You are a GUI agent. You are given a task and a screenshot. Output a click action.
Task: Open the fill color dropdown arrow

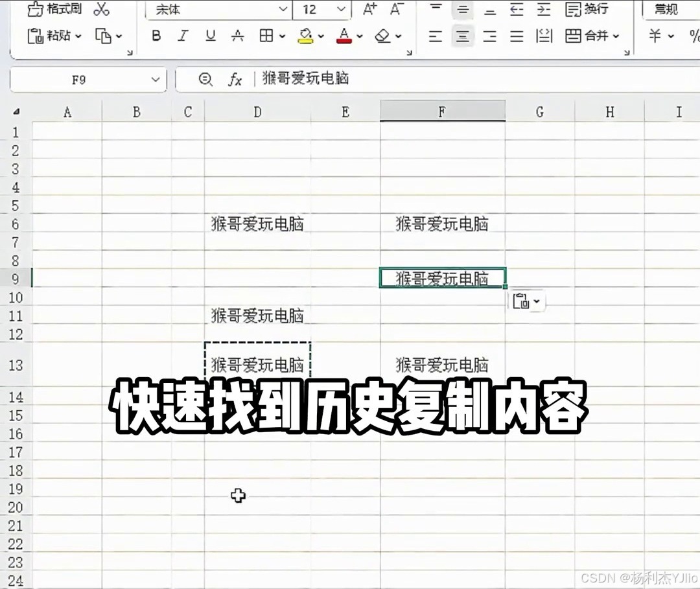click(x=321, y=36)
